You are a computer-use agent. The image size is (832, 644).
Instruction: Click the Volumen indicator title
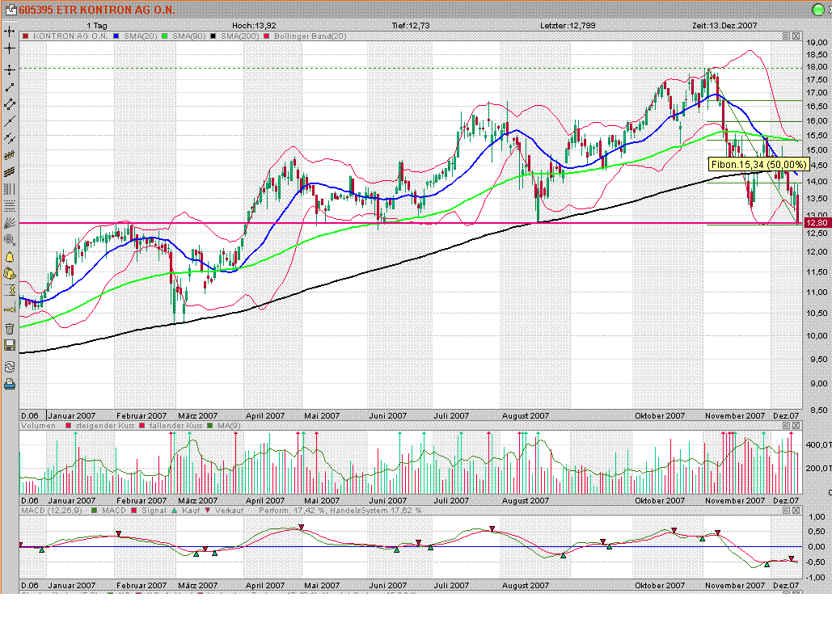click(x=40, y=425)
